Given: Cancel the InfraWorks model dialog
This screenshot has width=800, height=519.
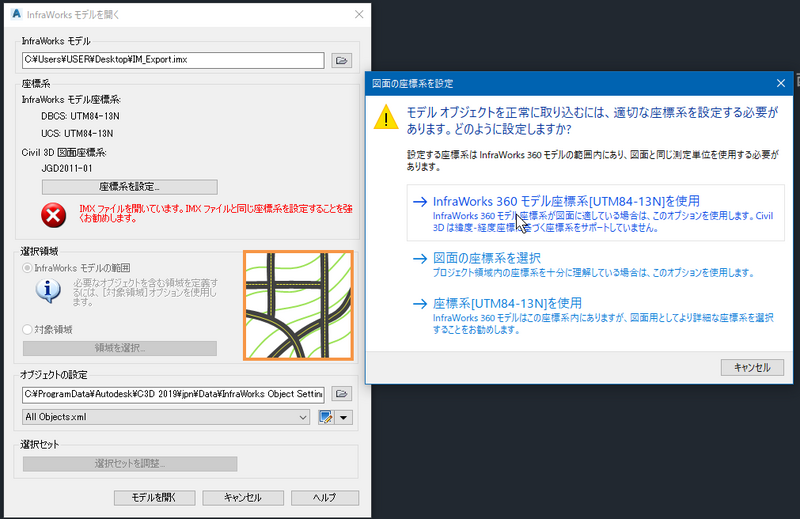Looking at the screenshot, I should 243,498.
